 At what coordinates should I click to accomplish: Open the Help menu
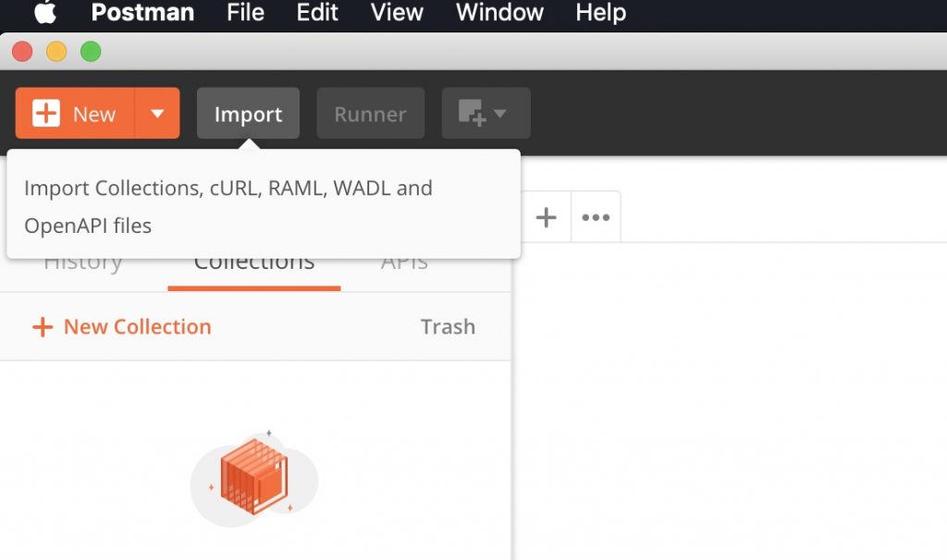pyautogui.click(x=600, y=12)
